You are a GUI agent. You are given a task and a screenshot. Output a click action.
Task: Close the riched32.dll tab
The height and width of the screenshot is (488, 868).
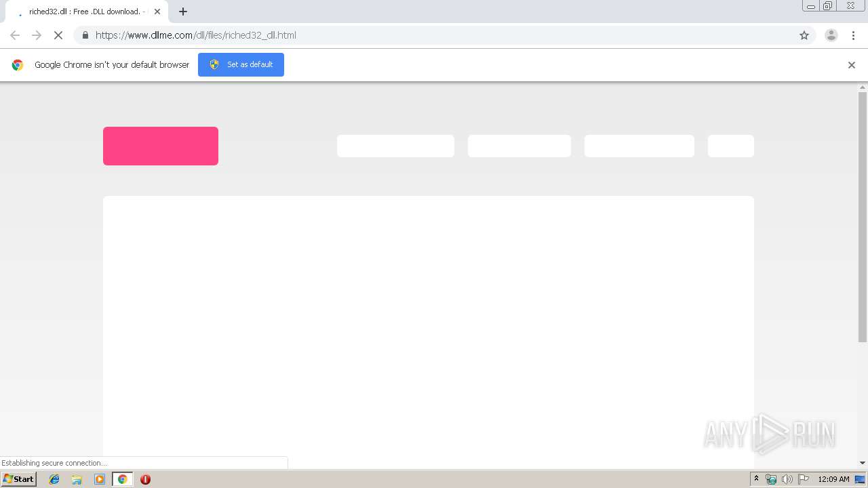(157, 12)
